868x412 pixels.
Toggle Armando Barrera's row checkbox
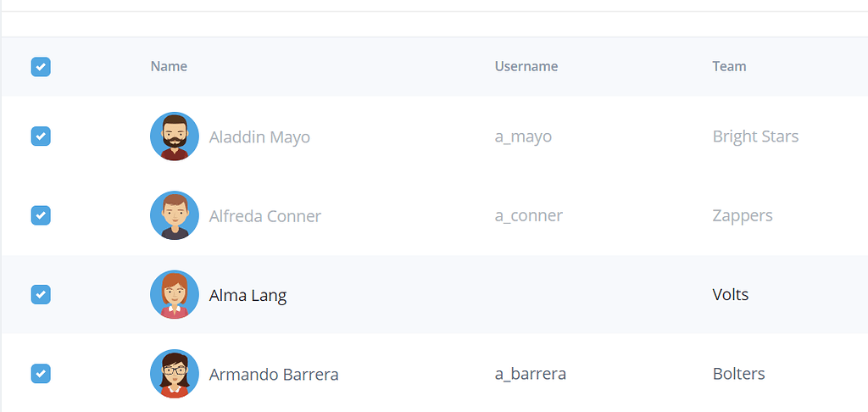[x=41, y=374]
